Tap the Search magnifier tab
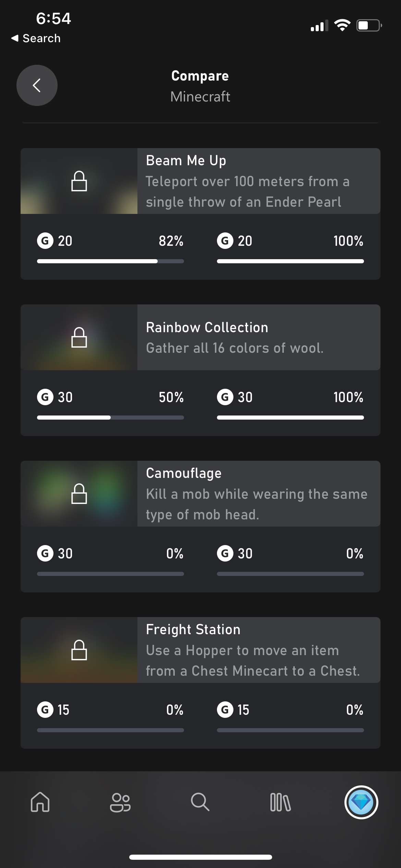401x868 pixels. point(200,802)
